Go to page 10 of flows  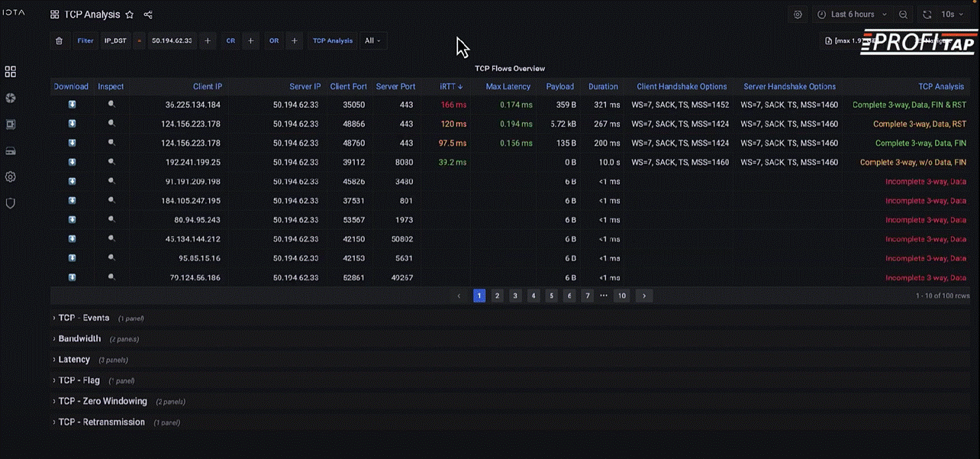tap(622, 296)
